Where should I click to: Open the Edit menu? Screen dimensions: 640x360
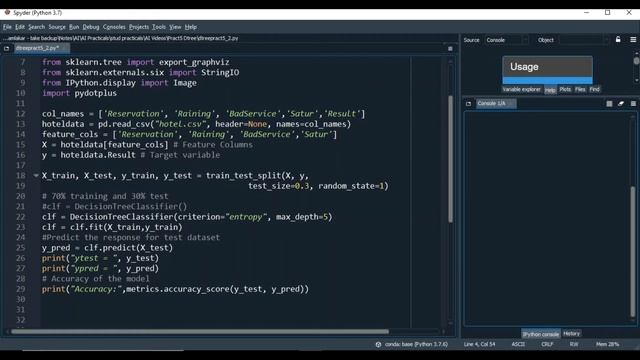click(20, 27)
